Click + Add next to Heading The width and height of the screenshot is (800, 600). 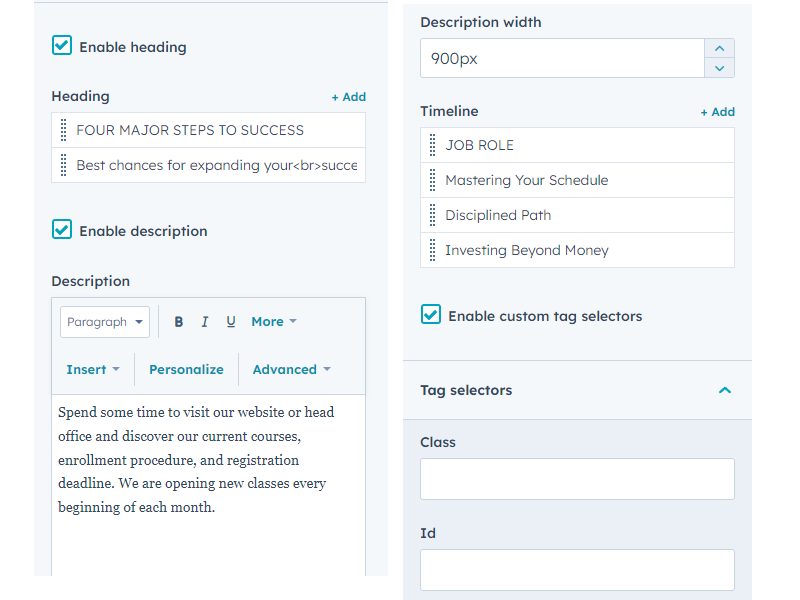point(349,97)
